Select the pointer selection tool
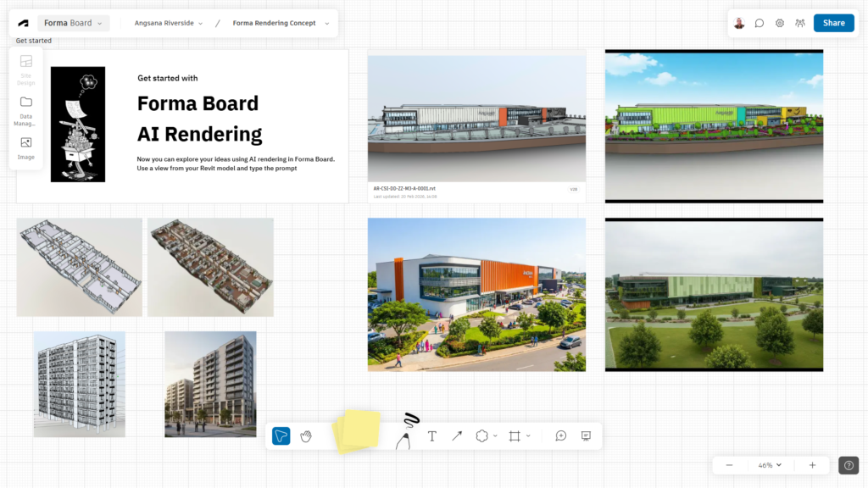 [x=281, y=436]
